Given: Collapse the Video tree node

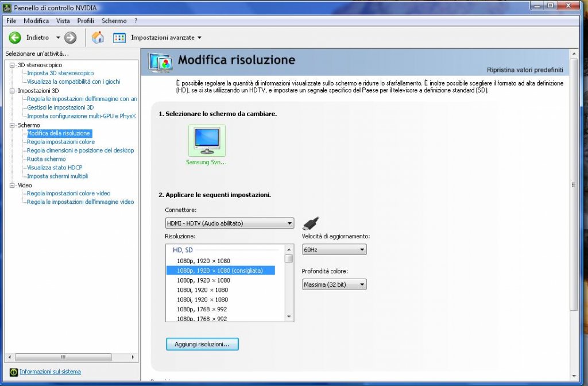Looking at the screenshot, I should (x=12, y=186).
